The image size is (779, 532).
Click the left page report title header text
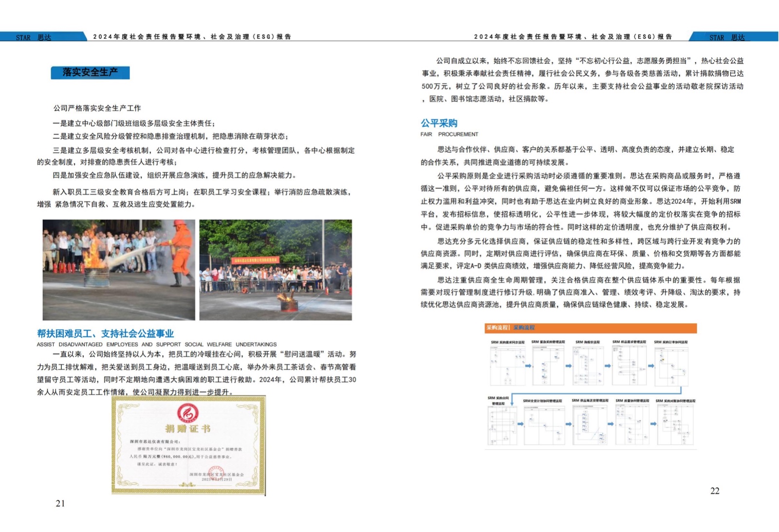pyautogui.click(x=192, y=37)
